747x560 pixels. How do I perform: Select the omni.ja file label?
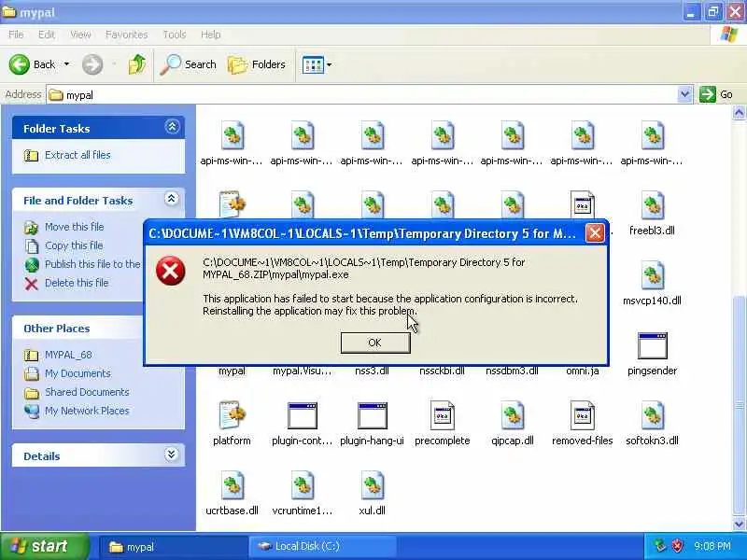coord(582,371)
